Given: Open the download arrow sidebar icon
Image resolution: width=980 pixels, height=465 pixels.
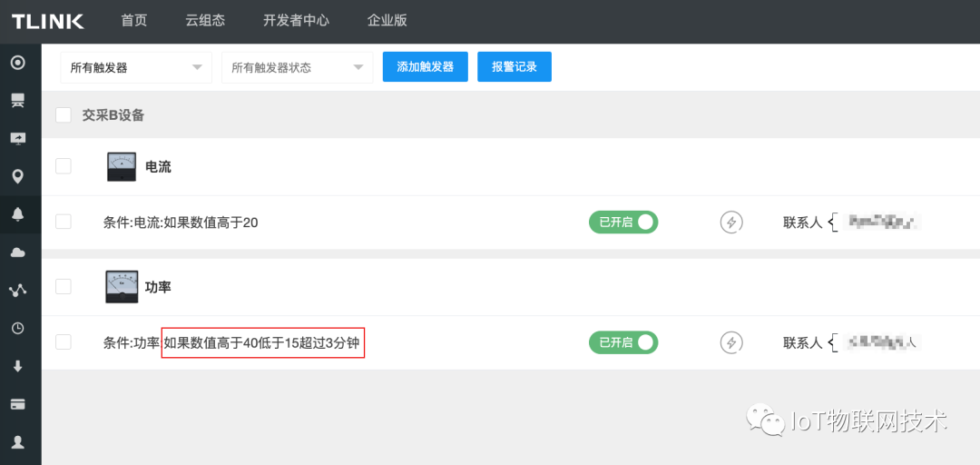Looking at the screenshot, I should [17, 366].
